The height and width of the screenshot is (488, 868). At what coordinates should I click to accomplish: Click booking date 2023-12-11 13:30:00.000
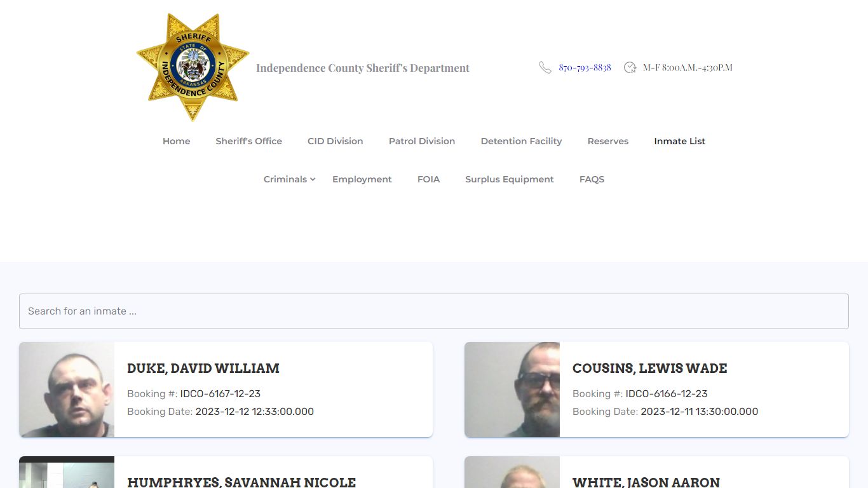pyautogui.click(x=700, y=412)
